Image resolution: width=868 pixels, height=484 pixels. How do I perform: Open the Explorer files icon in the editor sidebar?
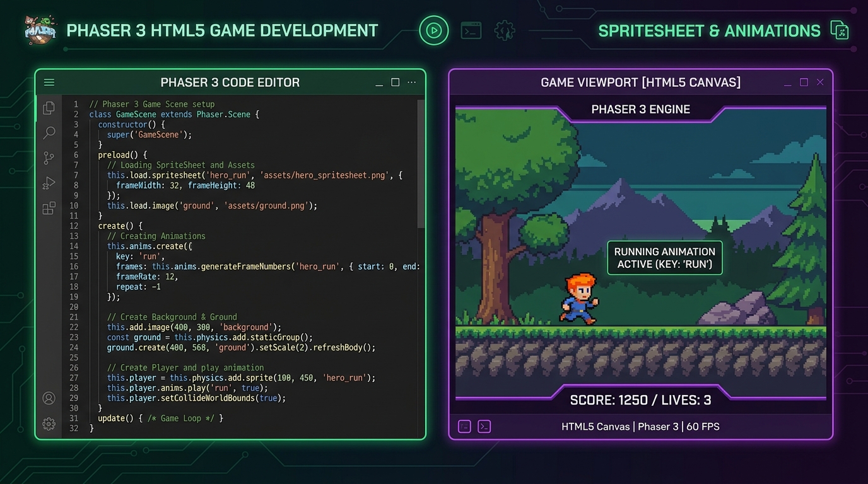click(49, 108)
